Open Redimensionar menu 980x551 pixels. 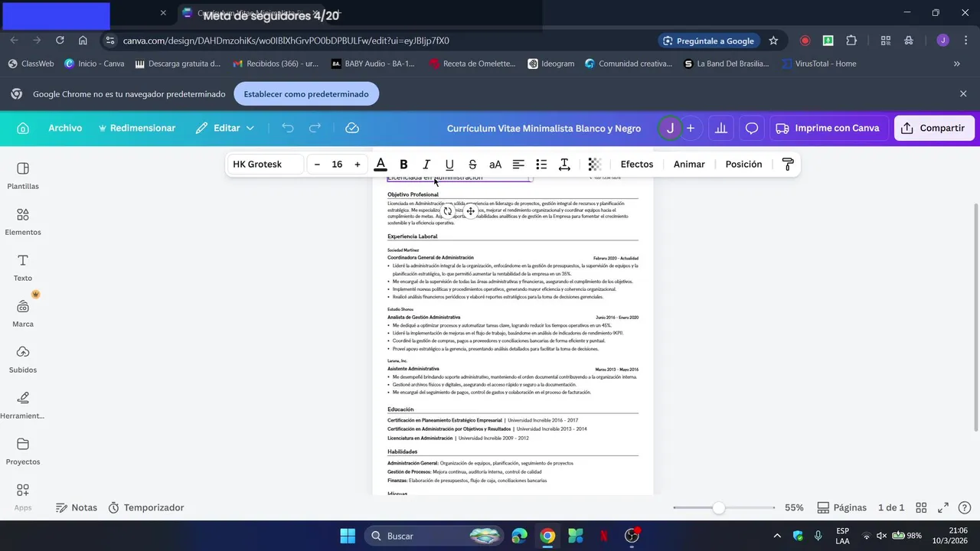click(137, 128)
